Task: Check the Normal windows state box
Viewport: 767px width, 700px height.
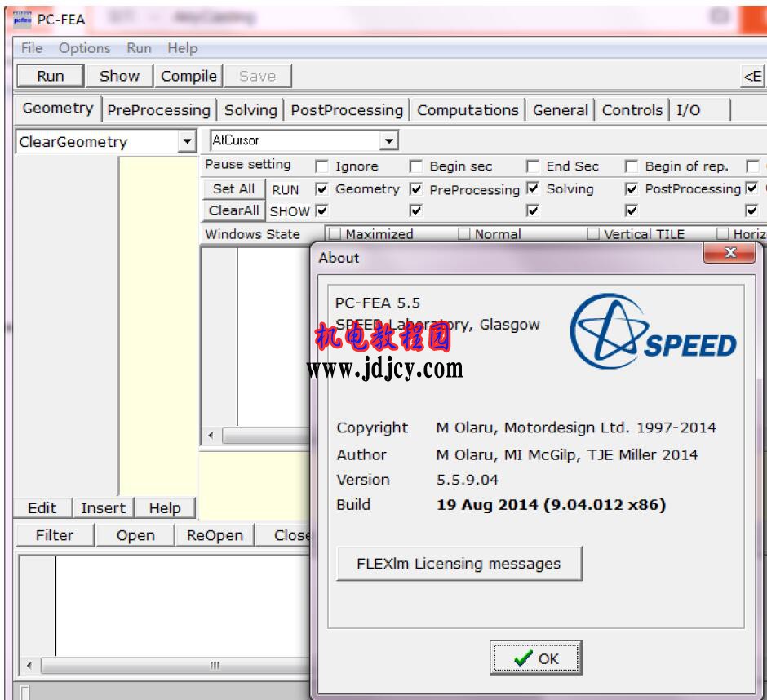Action: pos(464,234)
